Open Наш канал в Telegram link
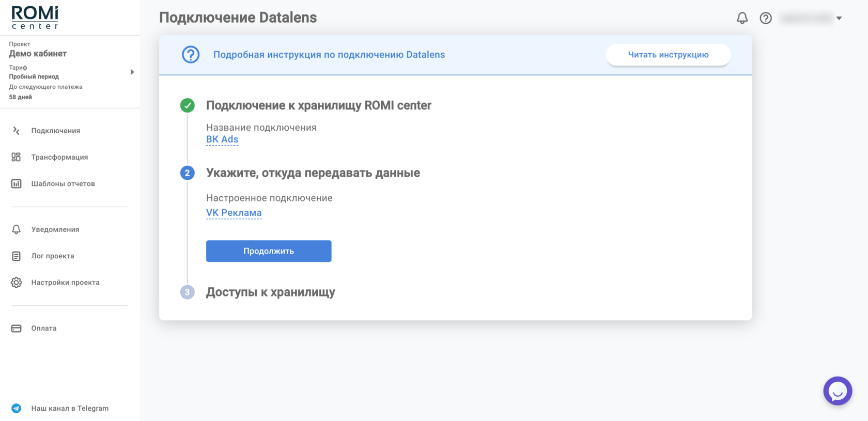 point(70,408)
